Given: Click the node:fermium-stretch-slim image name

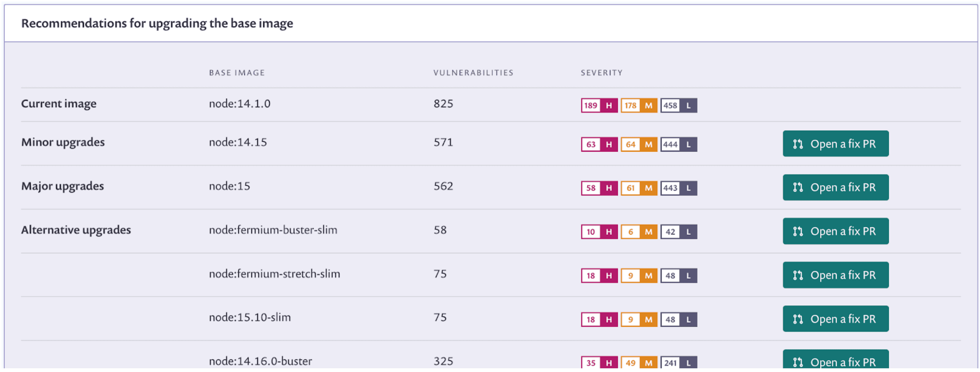Looking at the screenshot, I should coord(274,274).
